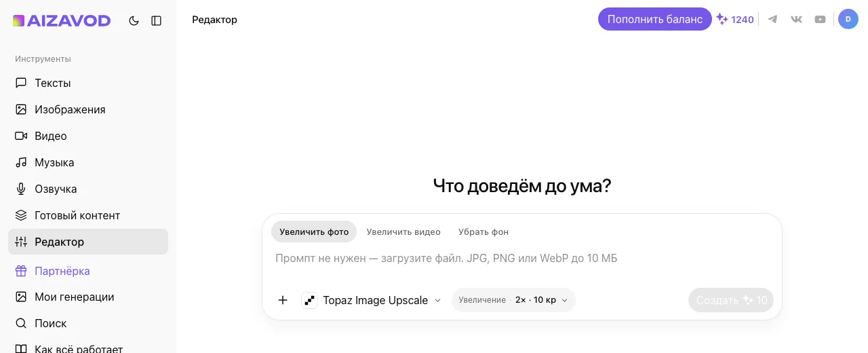
Task: Click the 1240 credits balance
Action: (x=735, y=20)
